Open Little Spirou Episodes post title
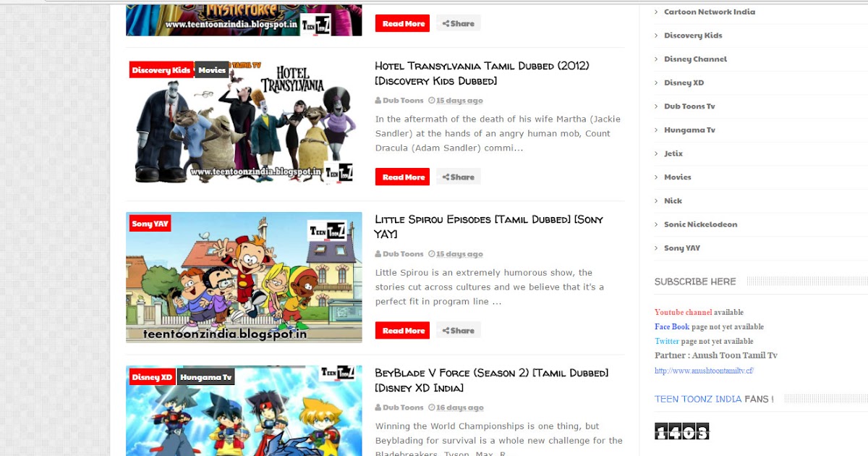This screenshot has height=456, width=868. [x=488, y=227]
